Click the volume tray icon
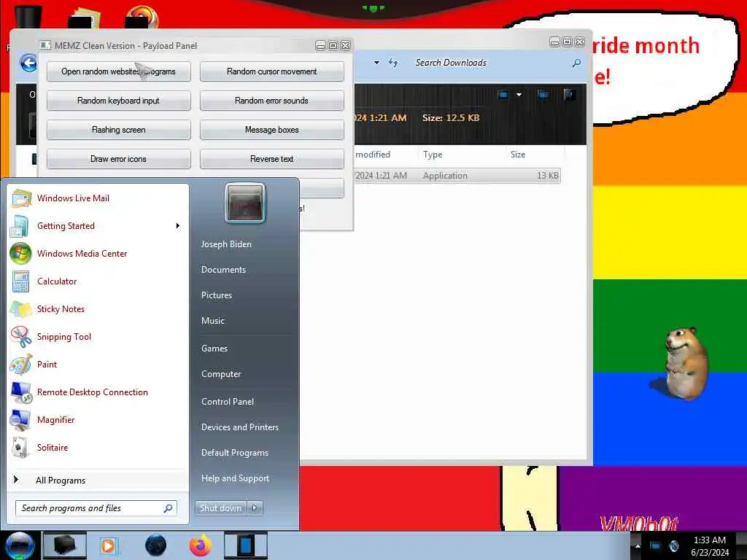This screenshot has width=747, height=560. click(673, 545)
